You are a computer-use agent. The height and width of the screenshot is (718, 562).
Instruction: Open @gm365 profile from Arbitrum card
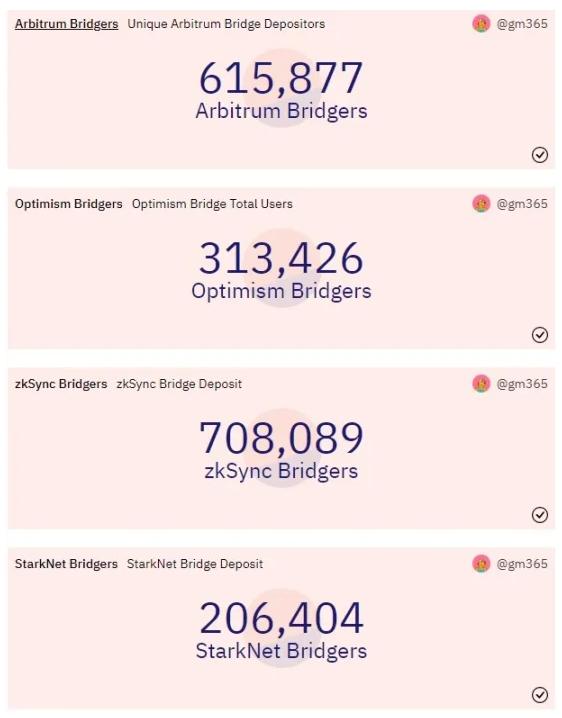point(522,24)
